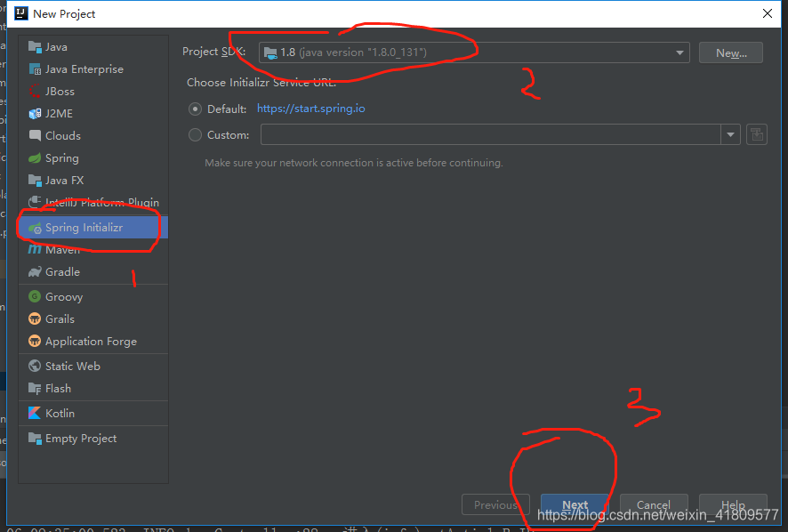
Task: Click the Gradle elephant icon
Action: (x=35, y=272)
